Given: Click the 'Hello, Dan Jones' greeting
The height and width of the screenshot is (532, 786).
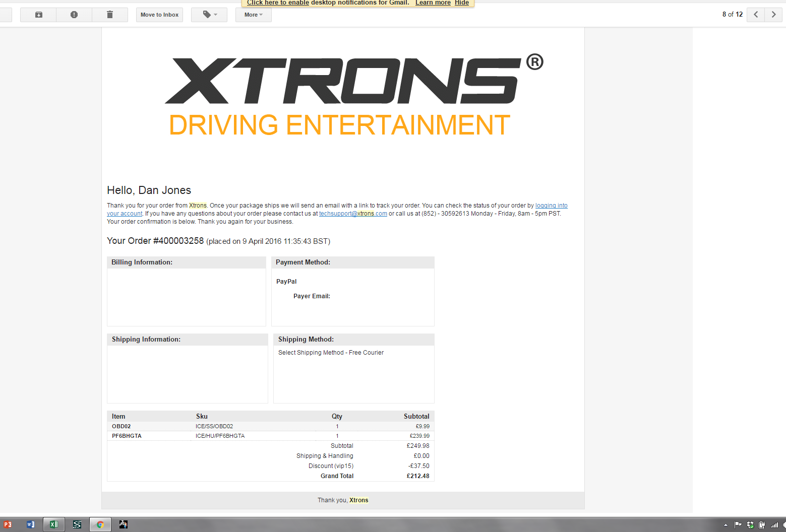Looking at the screenshot, I should pyautogui.click(x=149, y=190).
